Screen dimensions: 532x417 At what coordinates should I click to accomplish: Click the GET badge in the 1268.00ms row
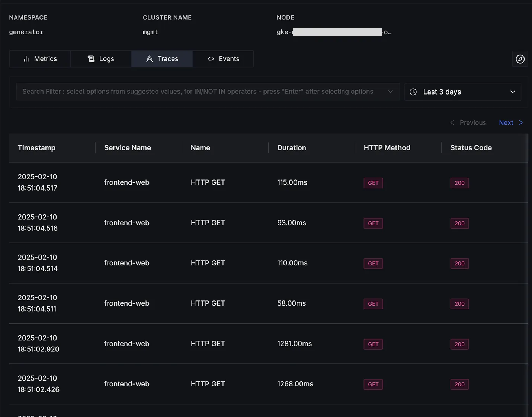pos(373,384)
